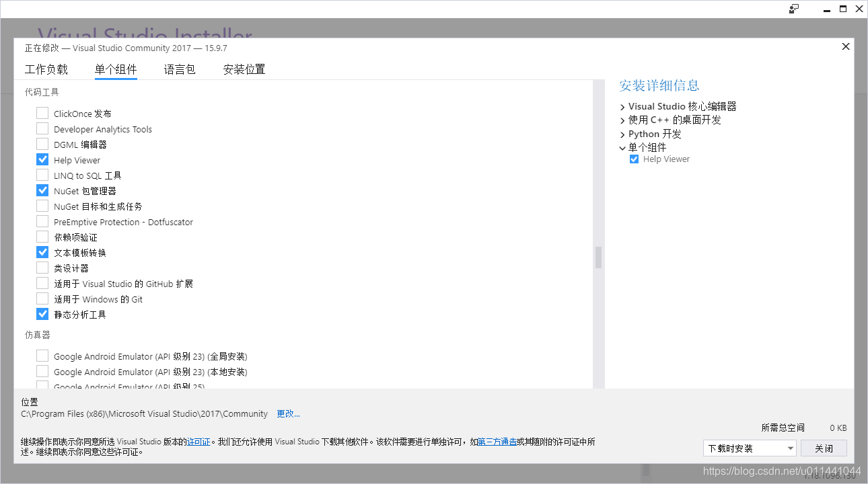Open the 第三方通告 link
Image resolution: width=868 pixels, height=484 pixels.
(497, 442)
